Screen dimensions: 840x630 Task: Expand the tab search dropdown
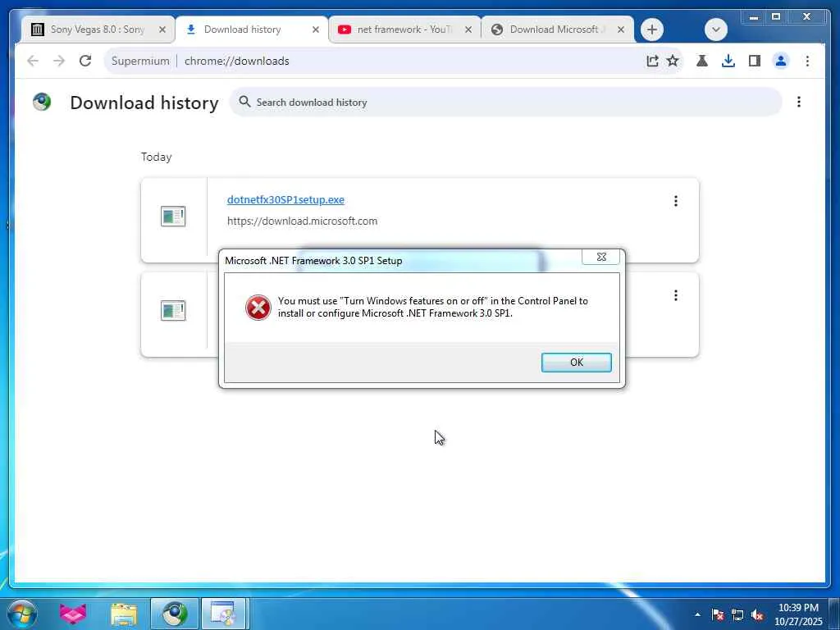coord(715,30)
